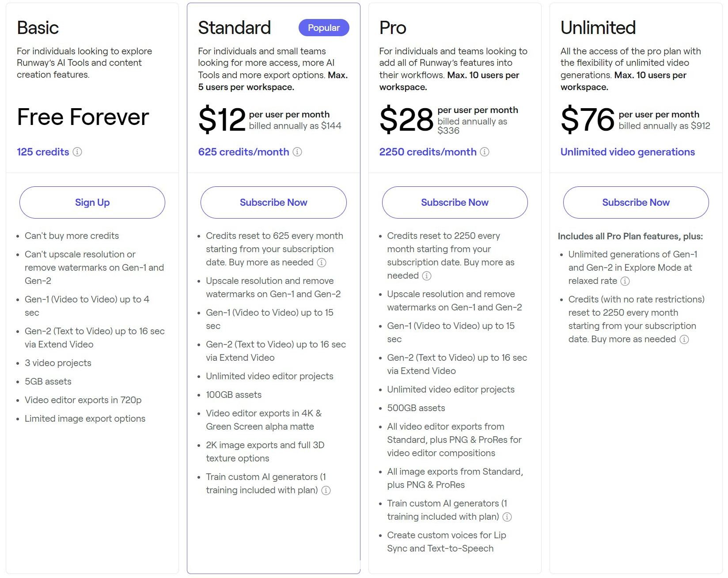Open info icon beside 2250 credits/month

pos(485,152)
